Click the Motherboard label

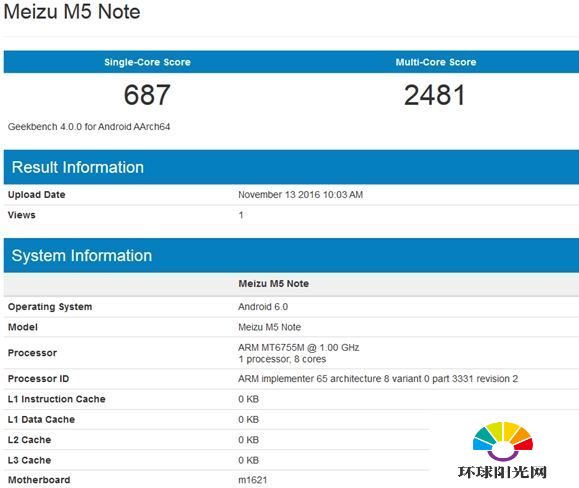(39, 480)
